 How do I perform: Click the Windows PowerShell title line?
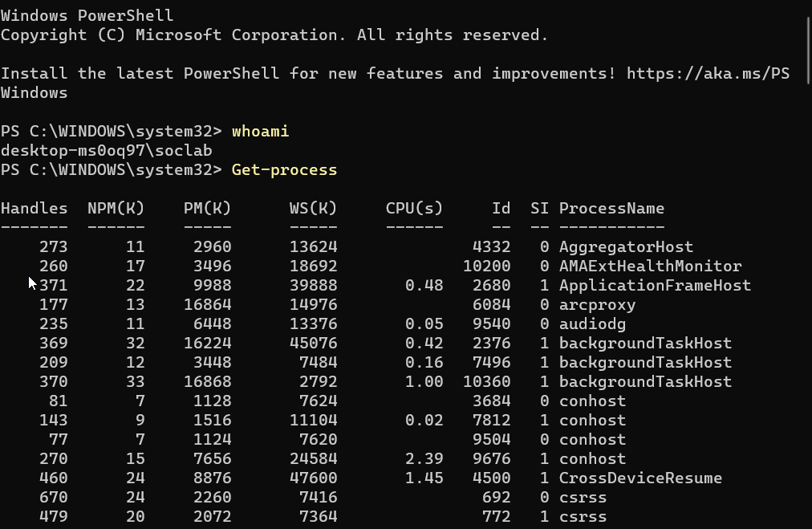(87, 15)
